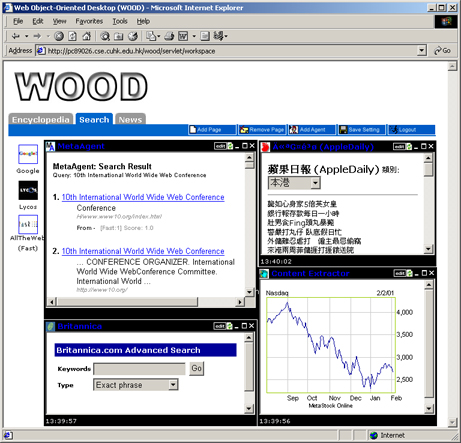Stop page loading with the Stop icon
Image resolution: width=461 pixels, height=443 pixels.
[59, 36]
